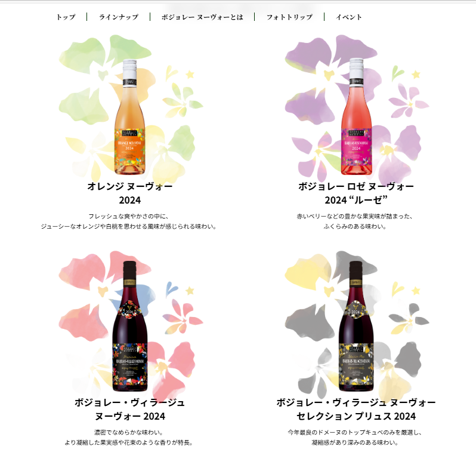Open オレンジ ヌーヴォー 2024 title
Viewport: 476px width, 471px height.
(130, 193)
